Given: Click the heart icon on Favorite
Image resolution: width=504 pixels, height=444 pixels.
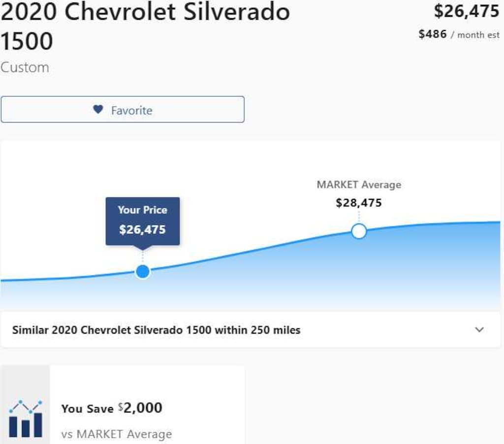Looking at the screenshot, I should (98, 109).
